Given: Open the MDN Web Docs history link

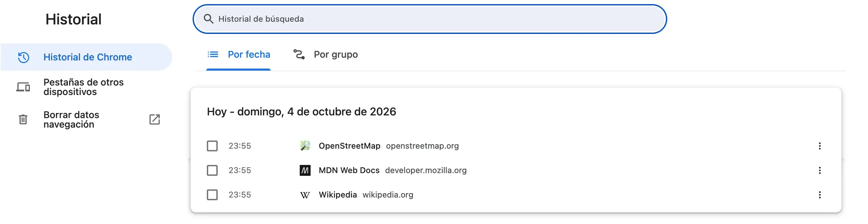Looking at the screenshot, I should (349, 170).
